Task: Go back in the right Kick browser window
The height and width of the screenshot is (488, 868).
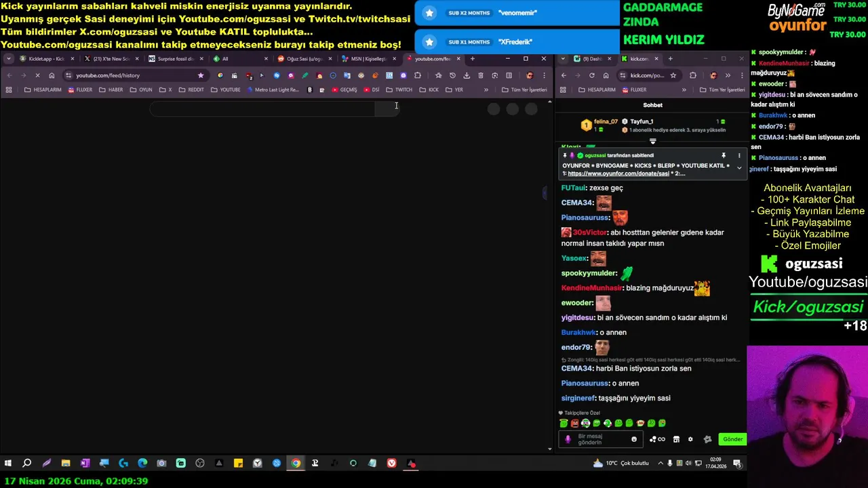Action: 564,75
